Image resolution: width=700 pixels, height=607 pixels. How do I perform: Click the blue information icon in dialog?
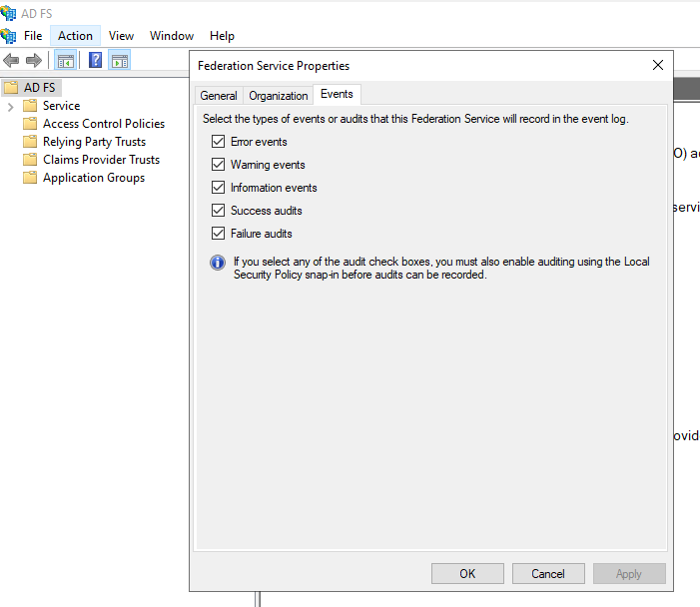[218, 263]
